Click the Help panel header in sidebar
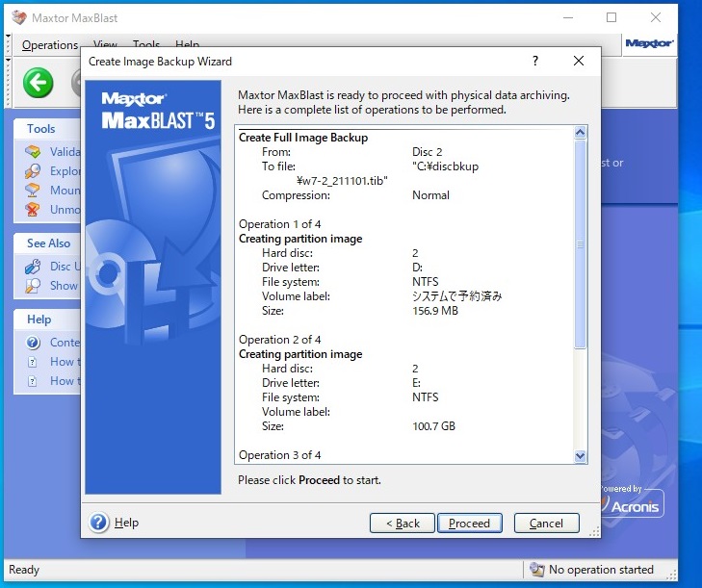Screen dimensions: 702x588 click(47, 320)
